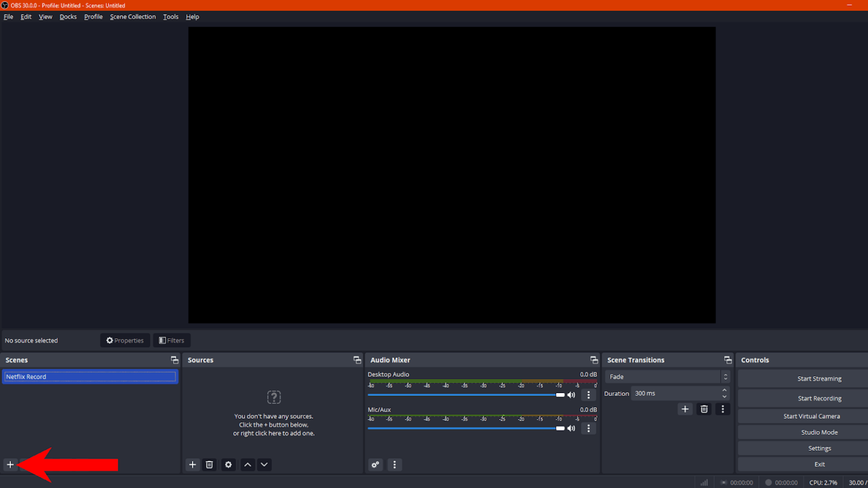Mute the Mic/Aux speaker
868x488 pixels.
[x=571, y=428]
